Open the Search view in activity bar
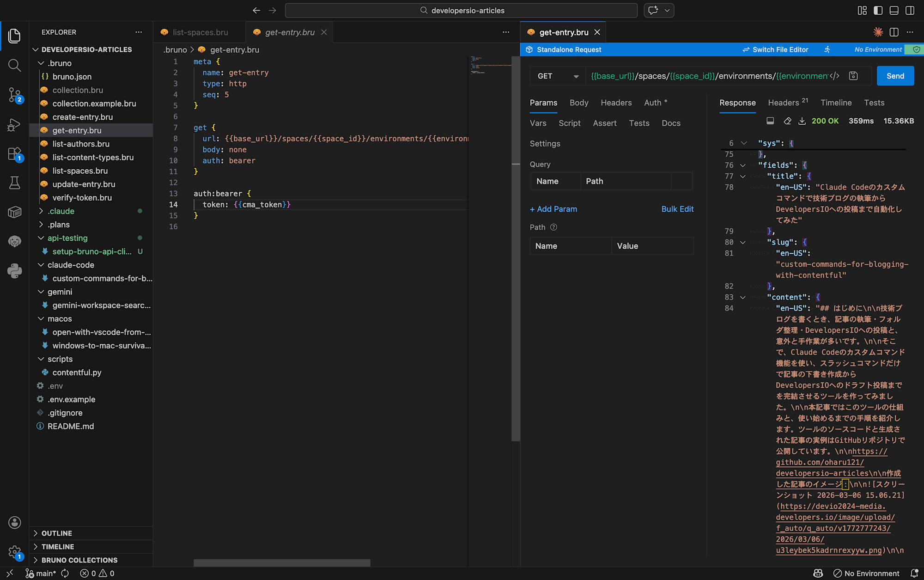This screenshot has height=580, width=924. coord(14,65)
